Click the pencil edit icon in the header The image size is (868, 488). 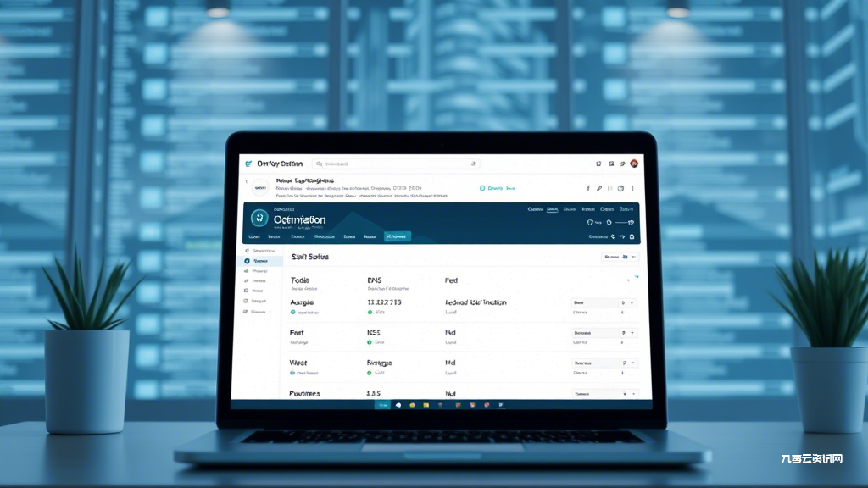tap(599, 188)
